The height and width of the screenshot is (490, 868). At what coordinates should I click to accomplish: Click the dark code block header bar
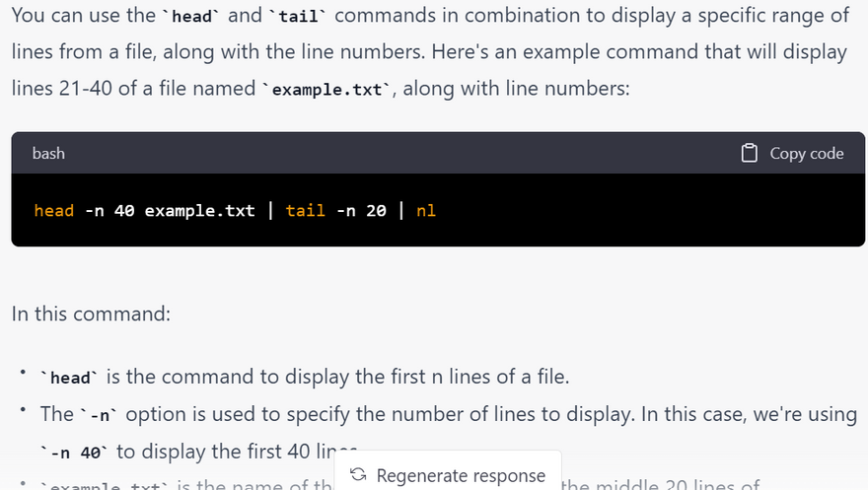pyautogui.click(x=395, y=153)
